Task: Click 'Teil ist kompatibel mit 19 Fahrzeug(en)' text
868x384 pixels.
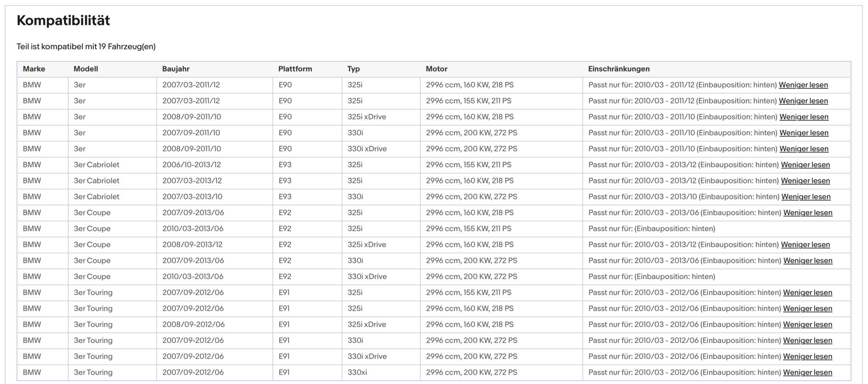Action: 86,47
